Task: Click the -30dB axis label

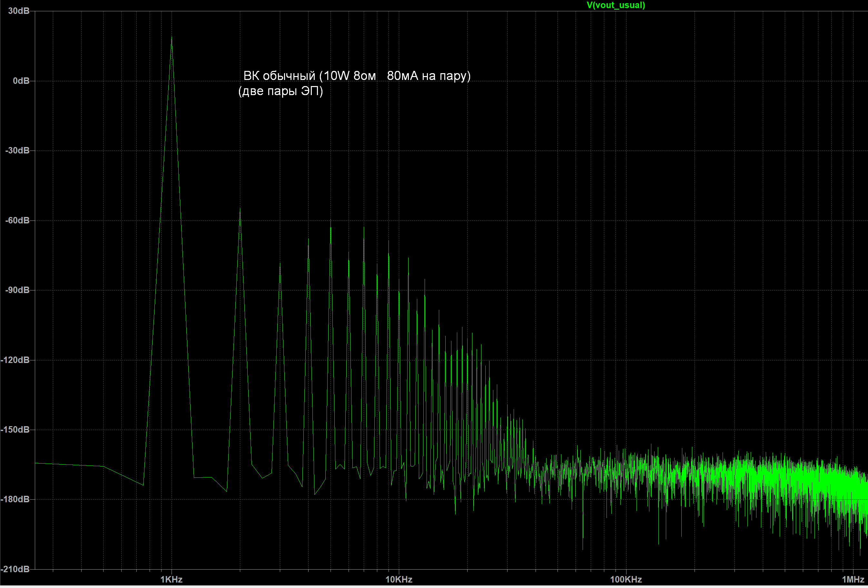Action: click(x=17, y=151)
